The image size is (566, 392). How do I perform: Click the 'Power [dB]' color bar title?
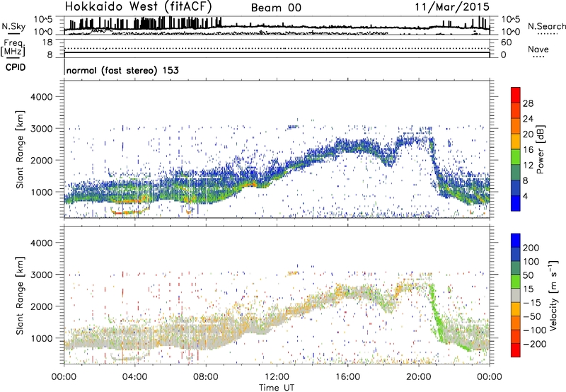[541, 149]
